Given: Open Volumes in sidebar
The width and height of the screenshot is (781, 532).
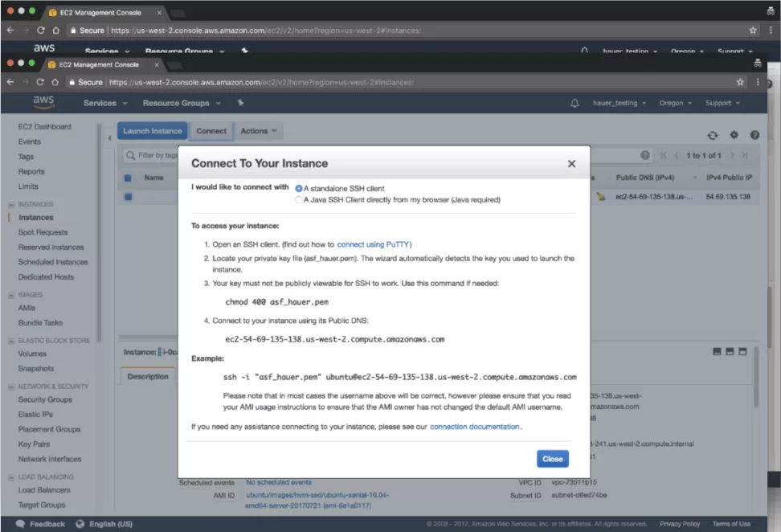Looking at the screenshot, I should [x=32, y=354].
